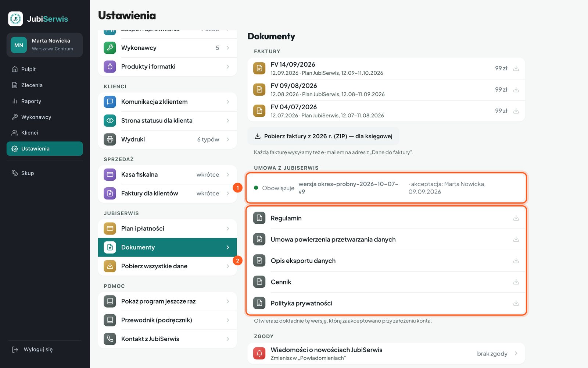
Task: Download Opis eksportu danych file
Action: coord(516,261)
